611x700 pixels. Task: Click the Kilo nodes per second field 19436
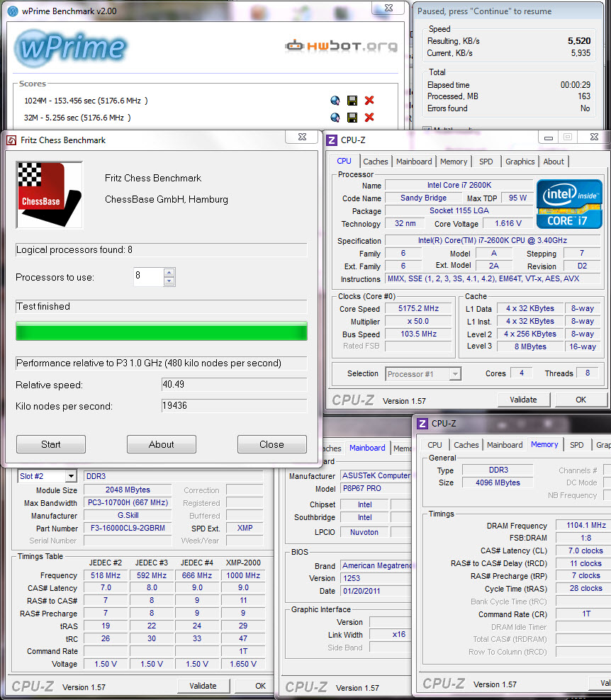click(x=234, y=406)
